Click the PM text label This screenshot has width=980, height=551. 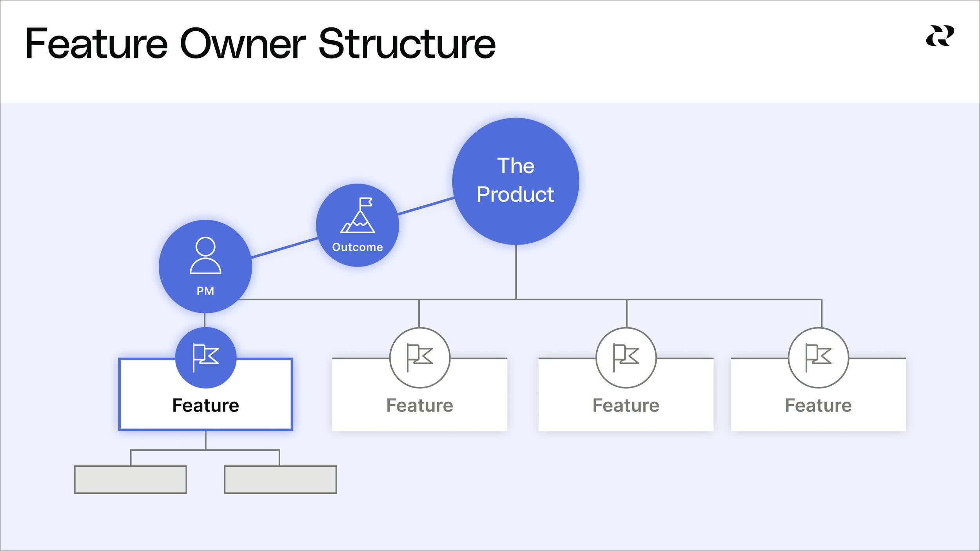coord(205,291)
